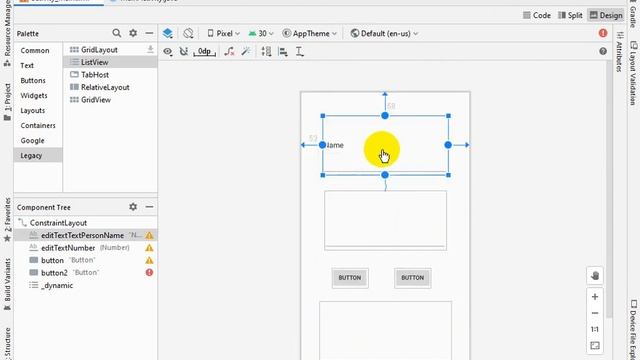Image resolution: width=640 pixels, height=360 pixels.
Task: Open the Guidelines tool icon
Action: pos(300,51)
